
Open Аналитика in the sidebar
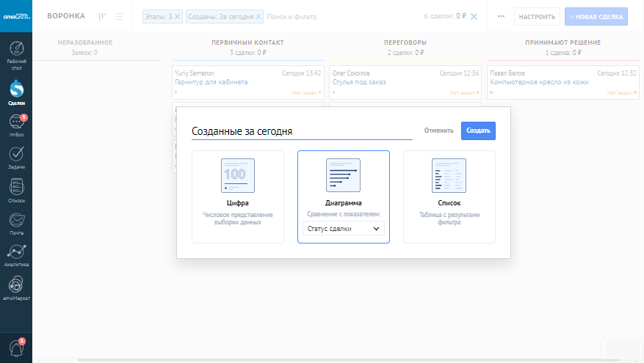16,254
